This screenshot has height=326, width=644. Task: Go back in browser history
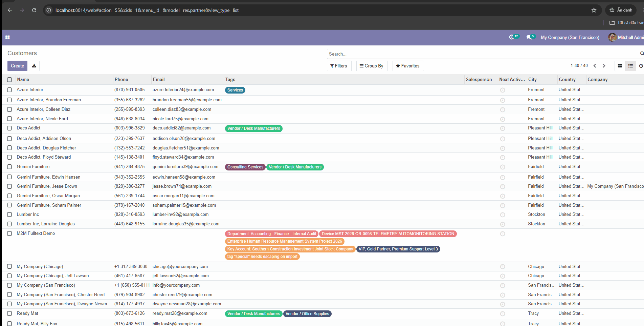coord(10,10)
